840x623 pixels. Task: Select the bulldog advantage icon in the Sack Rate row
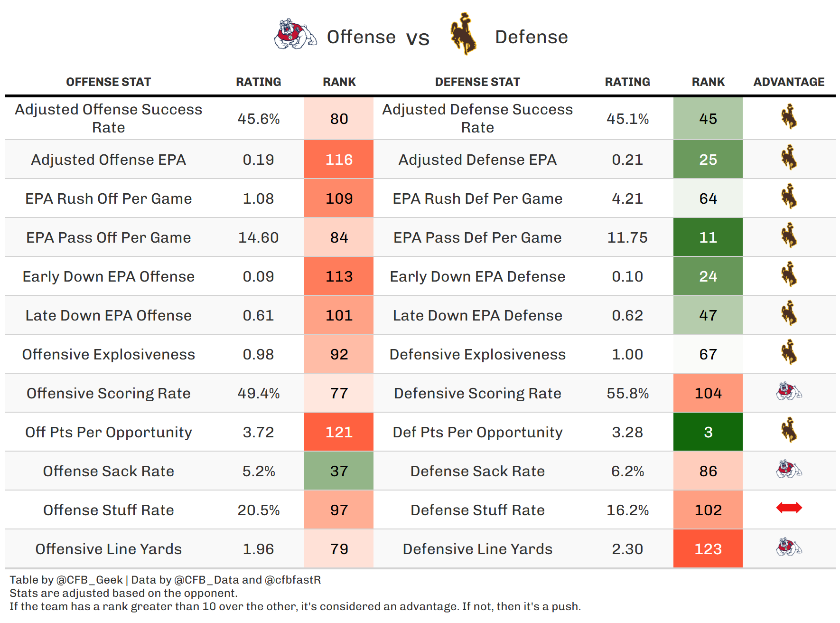789,470
